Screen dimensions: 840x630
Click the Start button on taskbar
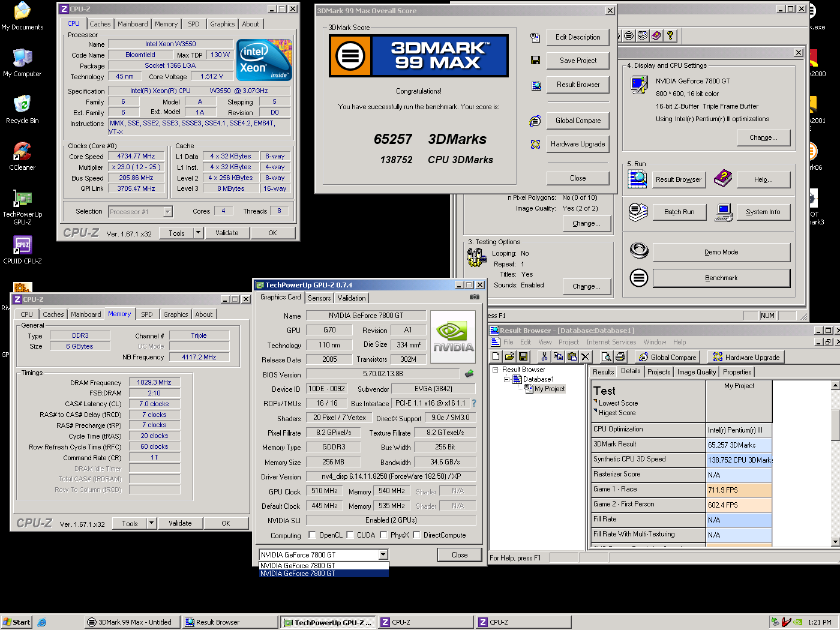[16, 622]
